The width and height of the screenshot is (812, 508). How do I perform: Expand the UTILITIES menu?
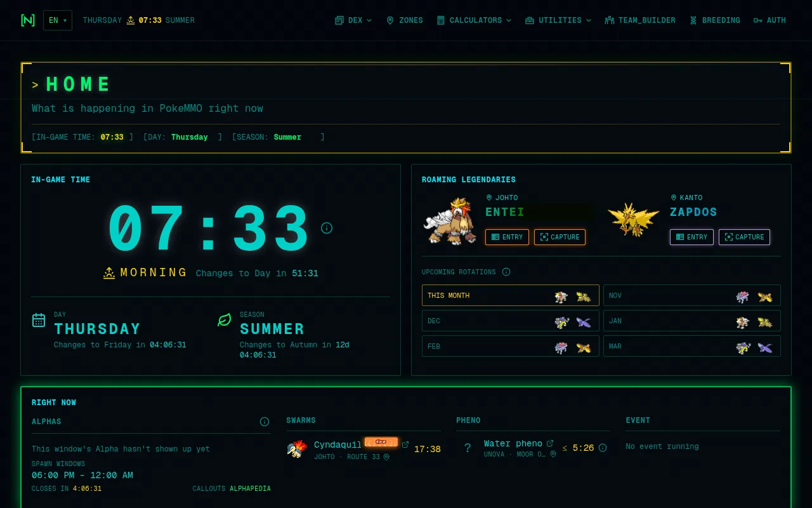pos(558,20)
